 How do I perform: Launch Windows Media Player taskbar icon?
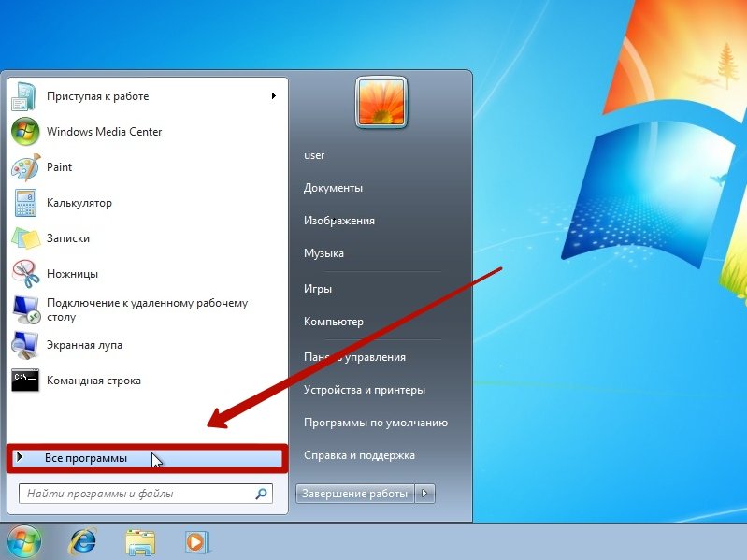click(196, 542)
